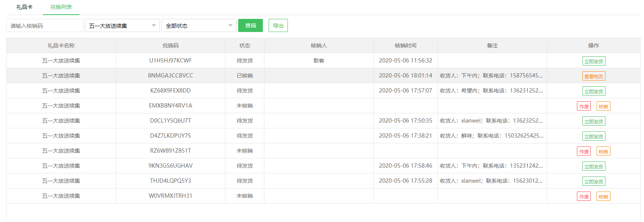The image size is (644, 222).
Task: Click 立即发货 for code U1H5HJ97KCWF
Action: coord(594,61)
